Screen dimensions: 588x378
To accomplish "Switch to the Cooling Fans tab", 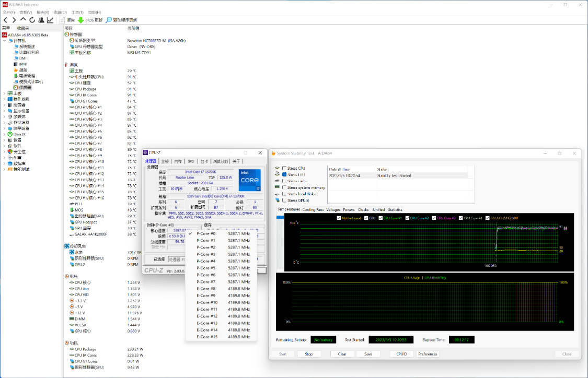I will [313, 209].
